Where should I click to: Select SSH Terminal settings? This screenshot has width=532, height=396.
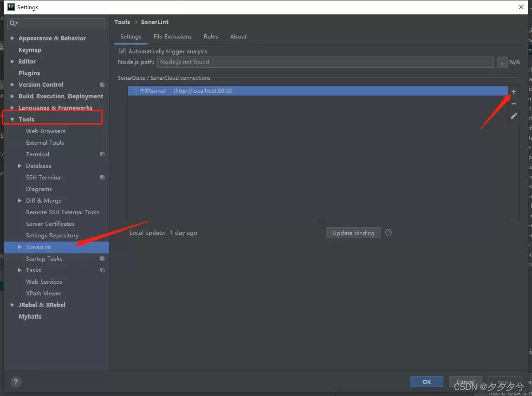(x=44, y=177)
